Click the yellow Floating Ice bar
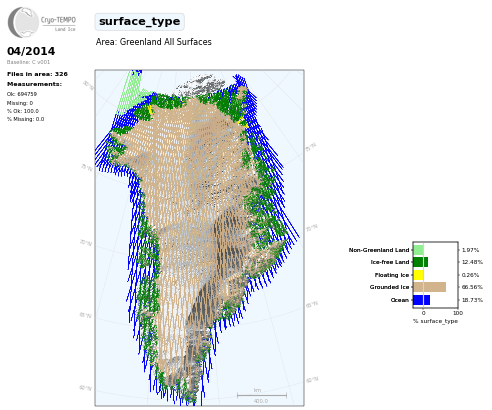Screen dimensions: 492x410 click(418, 275)
